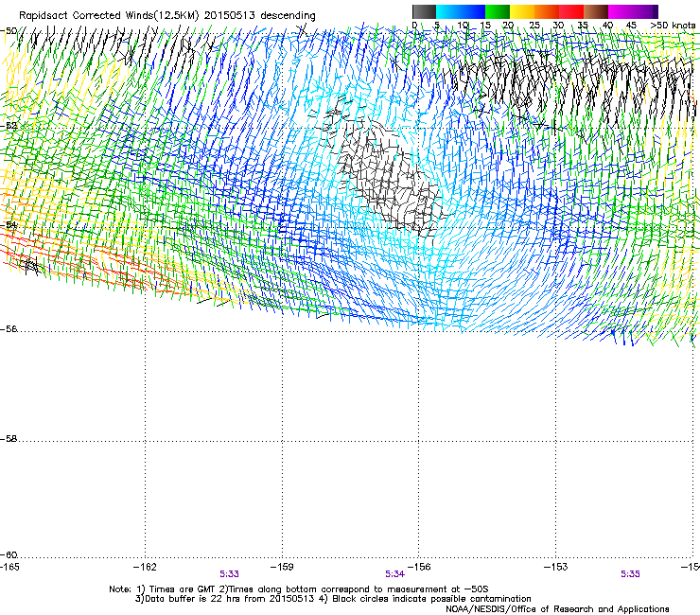This screenshot has height=615, width=700.
Task: Click the yellow 20-25 knots color swatch
Action: (522, 11)
